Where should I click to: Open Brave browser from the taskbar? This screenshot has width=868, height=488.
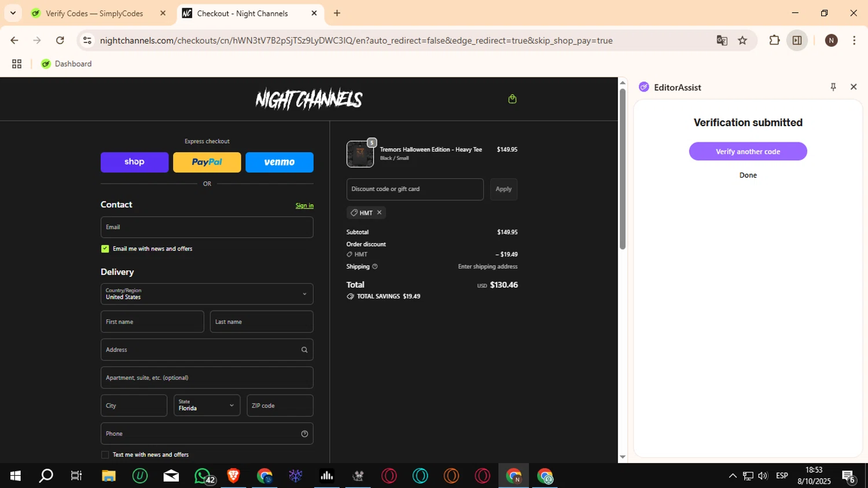[x=233, y=476]
